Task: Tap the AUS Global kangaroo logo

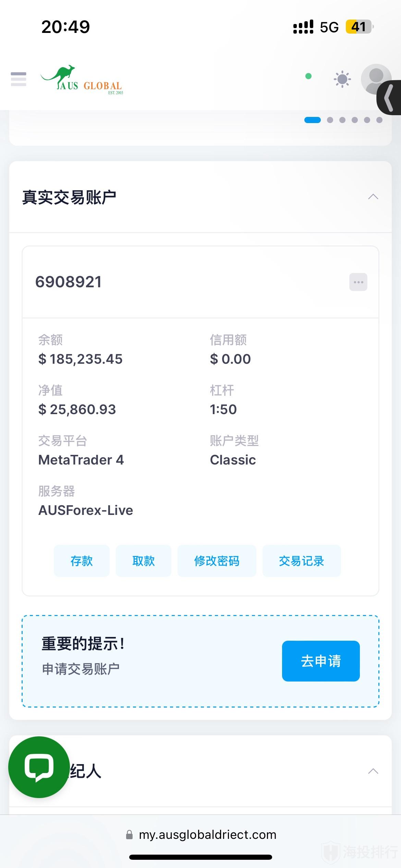Action: point(82,80)
